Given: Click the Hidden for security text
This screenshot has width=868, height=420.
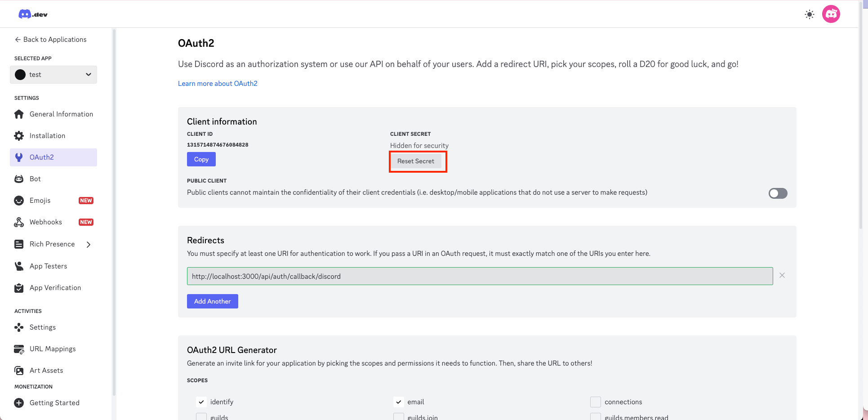Looking at the screenshot, I should coord(419,146).
